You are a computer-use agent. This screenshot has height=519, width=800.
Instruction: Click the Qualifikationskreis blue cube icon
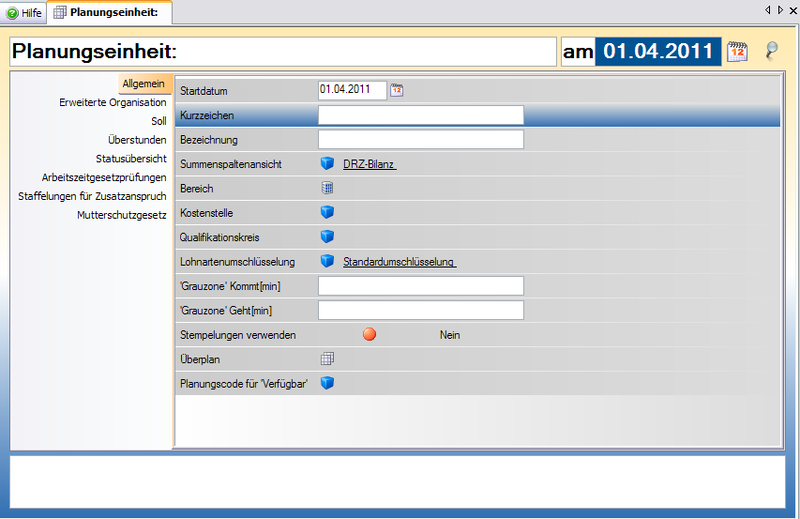[327, 237]
